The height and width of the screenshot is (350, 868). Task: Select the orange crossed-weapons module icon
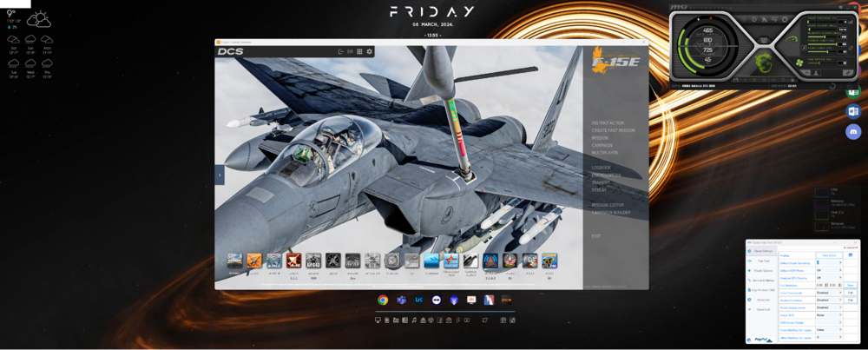pos(254,261)
